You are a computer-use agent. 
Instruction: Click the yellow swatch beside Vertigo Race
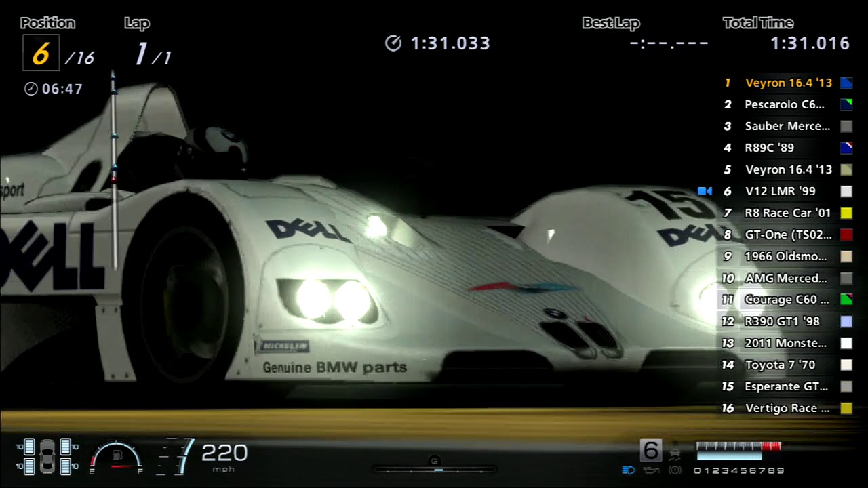tap(846, 408)
